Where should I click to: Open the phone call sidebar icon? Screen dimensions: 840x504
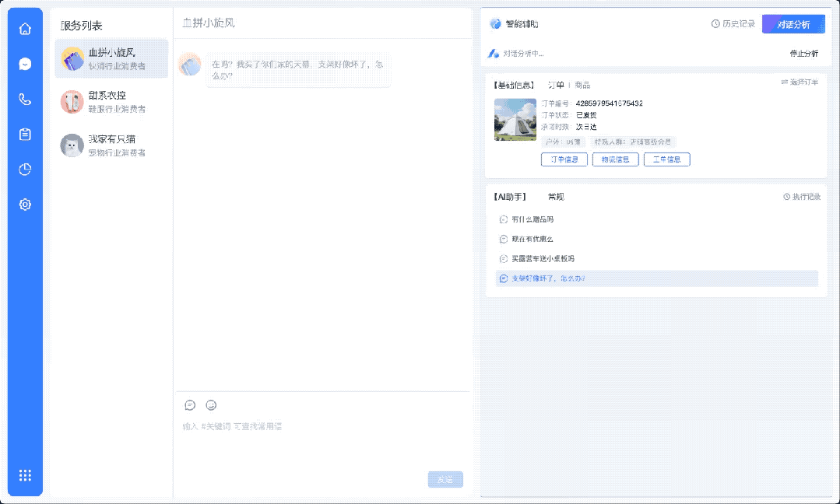(25, 99)
